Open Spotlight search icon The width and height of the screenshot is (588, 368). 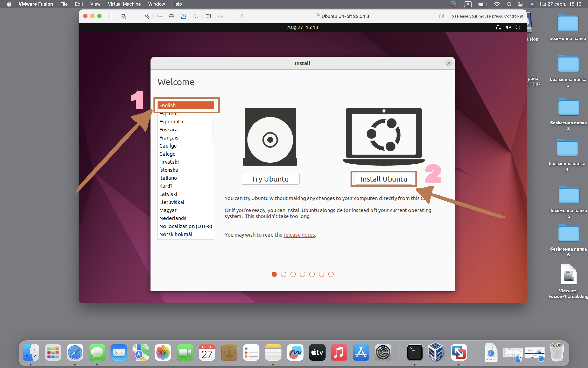tap(509, 4)
